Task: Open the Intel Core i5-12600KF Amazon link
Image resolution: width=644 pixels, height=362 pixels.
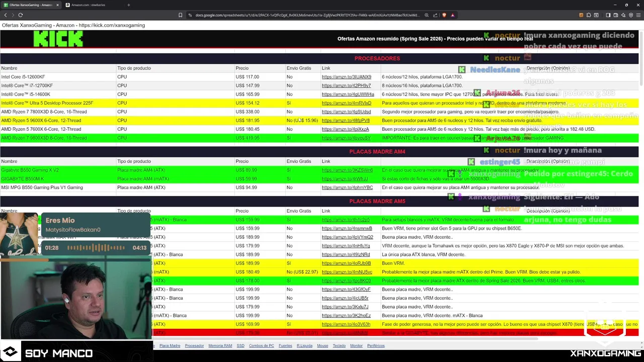Action: [x=347, y=77]
